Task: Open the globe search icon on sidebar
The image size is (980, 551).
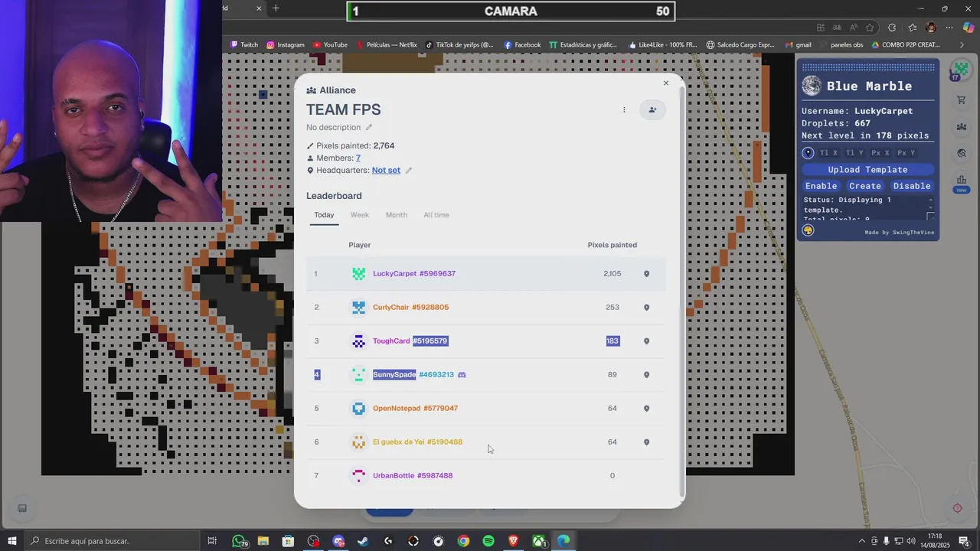Action: 962,154
